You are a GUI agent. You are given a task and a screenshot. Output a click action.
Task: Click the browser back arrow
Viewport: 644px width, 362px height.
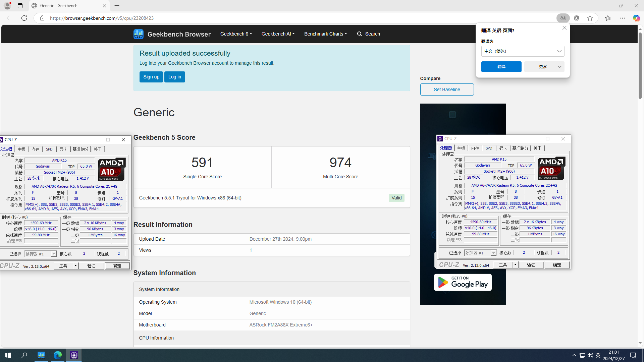tap(9, 18)
